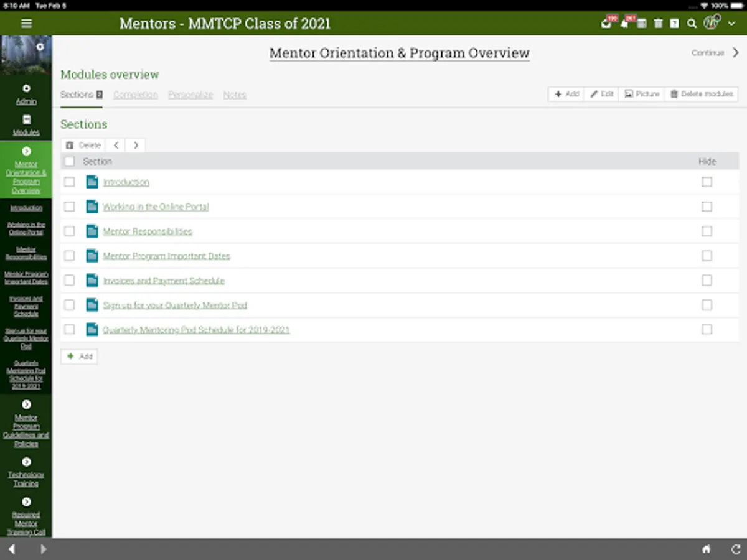The image size is (747, 560).
Task: Open Mentor Program Important Dates link
Action: coord(167,256)
